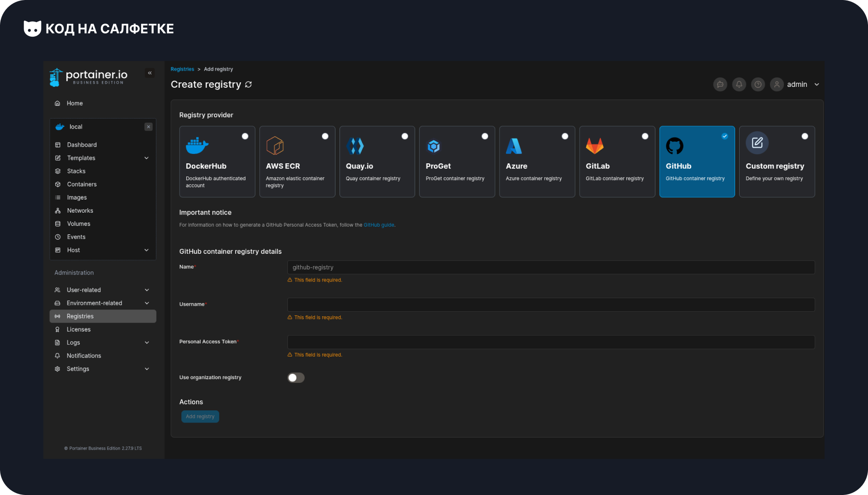The image size is (868, 495).
Task: Open the GitHub guide link
Action: click(379, 225)
